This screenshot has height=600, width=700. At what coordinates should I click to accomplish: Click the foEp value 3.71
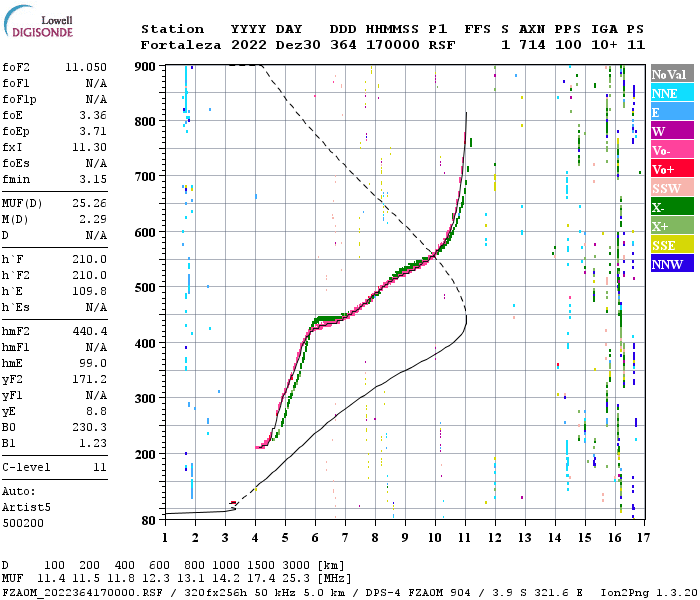93,131
